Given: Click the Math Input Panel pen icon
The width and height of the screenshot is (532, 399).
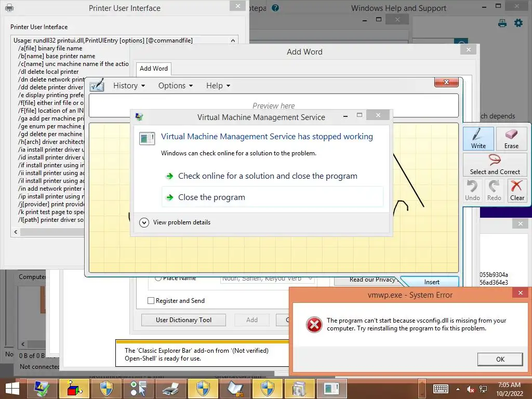Looking at the screenshot, I should 97,85.
